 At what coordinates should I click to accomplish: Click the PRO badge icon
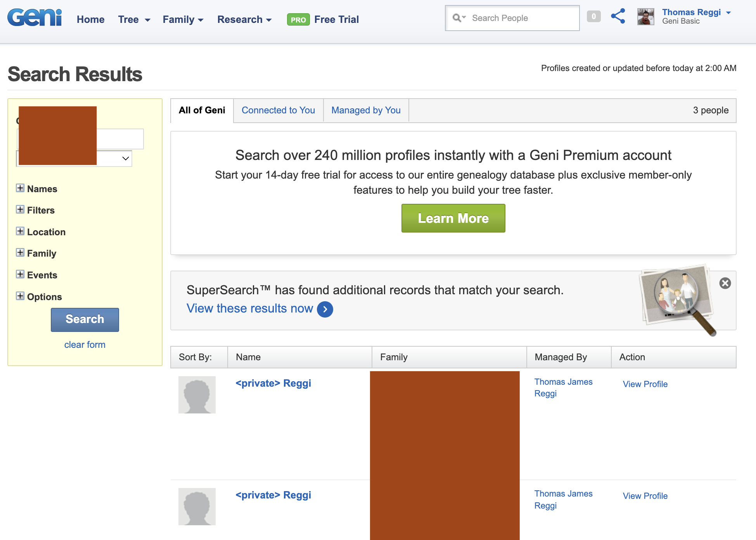(x=298, y=19)
